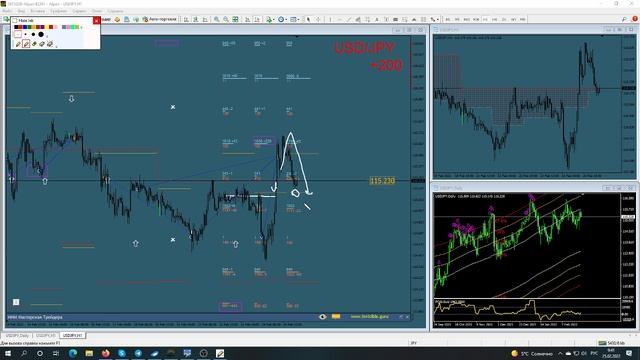
Task: Open the chart templates icon
Action: tap(293, 19)
